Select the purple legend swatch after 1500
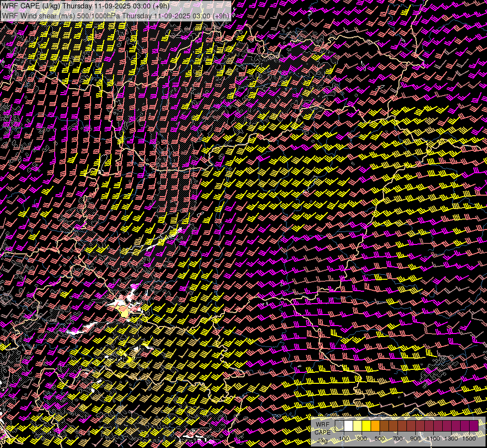 474,426
